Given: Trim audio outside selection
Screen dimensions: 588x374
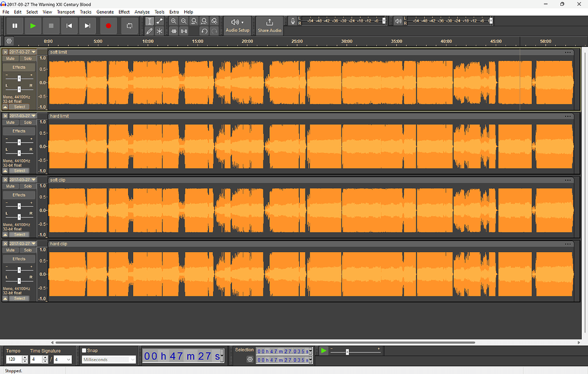Looking at the screenshot, I should [173, 31].
